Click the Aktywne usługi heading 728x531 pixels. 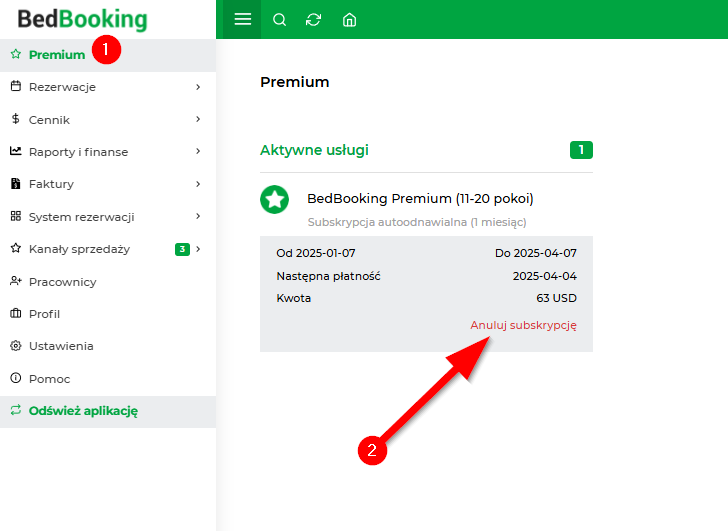(x=314, y=150)
